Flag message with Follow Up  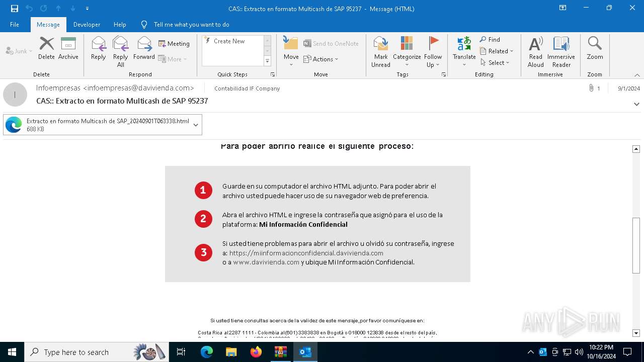[x=433, y=52]
